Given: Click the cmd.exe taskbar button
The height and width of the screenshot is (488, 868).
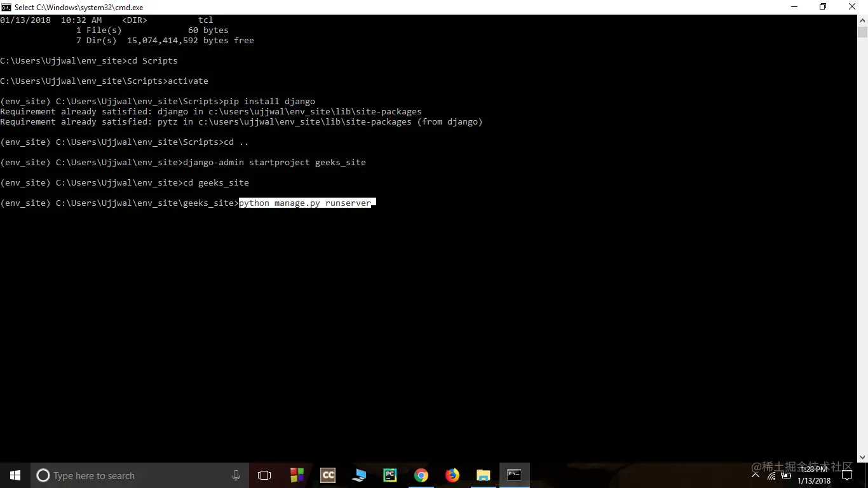Looking at the screenshot, I should 514,475.
